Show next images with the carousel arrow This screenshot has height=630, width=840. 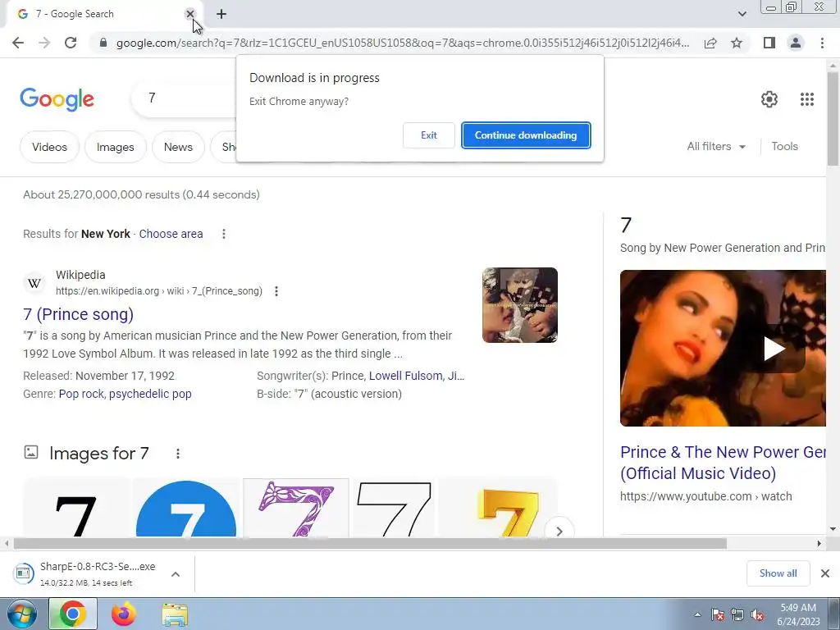click(x=559, y=531)
